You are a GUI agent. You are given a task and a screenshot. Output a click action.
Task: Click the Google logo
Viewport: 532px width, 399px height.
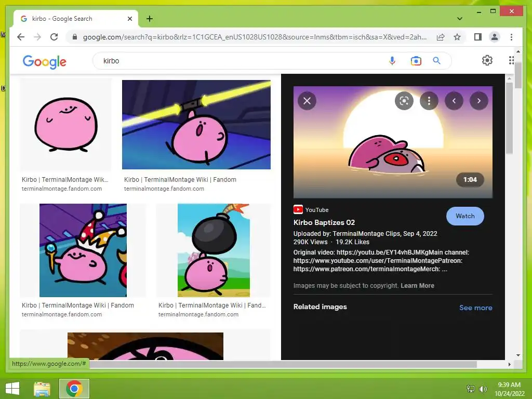[45, 62]
